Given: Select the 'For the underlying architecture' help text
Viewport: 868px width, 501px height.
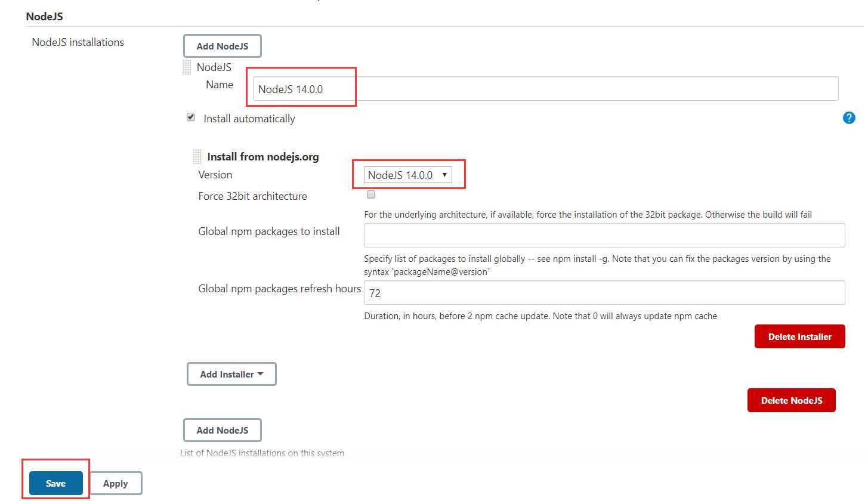Looking at the screenshot, I should pyautogui.click(x=588, y=215).
